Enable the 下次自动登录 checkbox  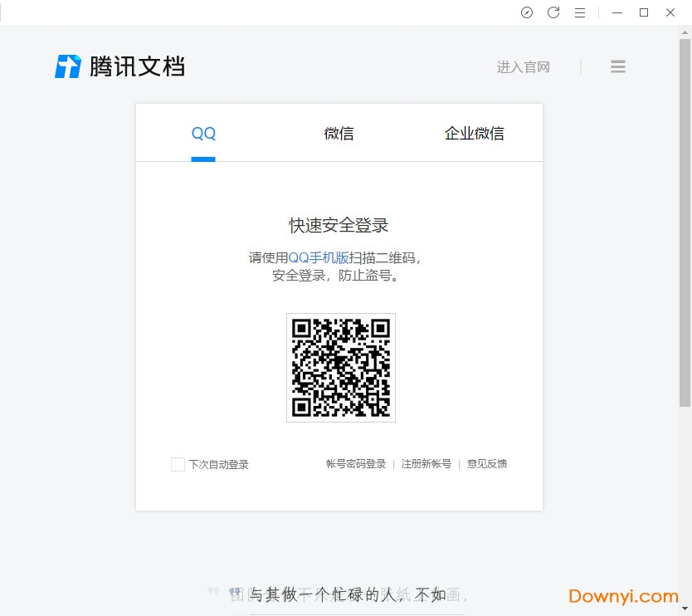point(178,464)
